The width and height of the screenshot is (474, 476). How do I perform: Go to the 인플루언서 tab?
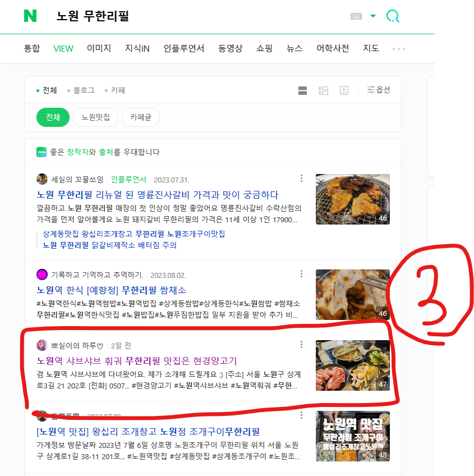[184, 48]
